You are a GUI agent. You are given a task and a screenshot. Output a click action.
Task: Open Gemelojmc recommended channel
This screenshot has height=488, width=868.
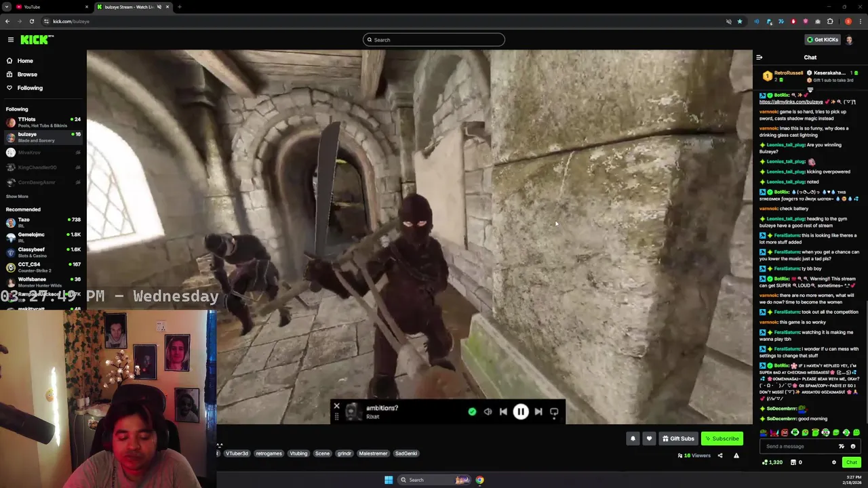pyautogui.click(x=43, y=237)
